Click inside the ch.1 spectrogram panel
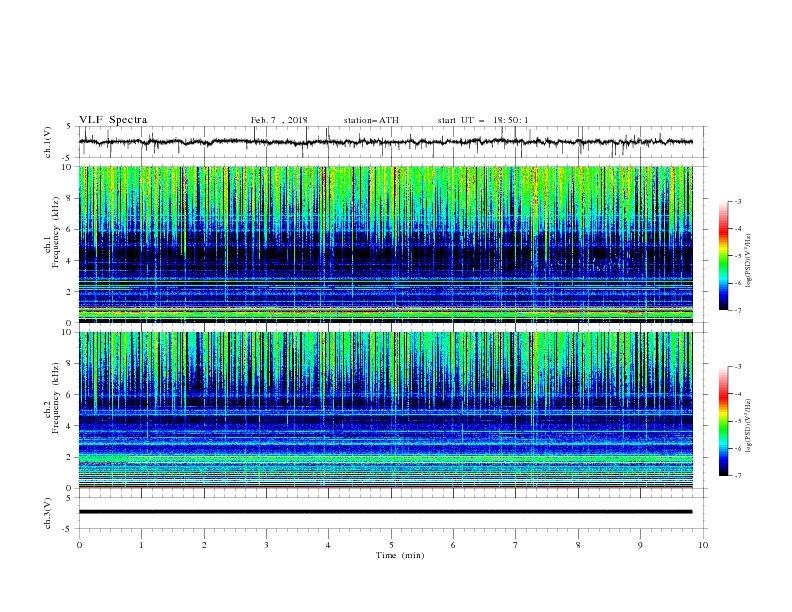The image size is (792, 612). pos(385,244)
